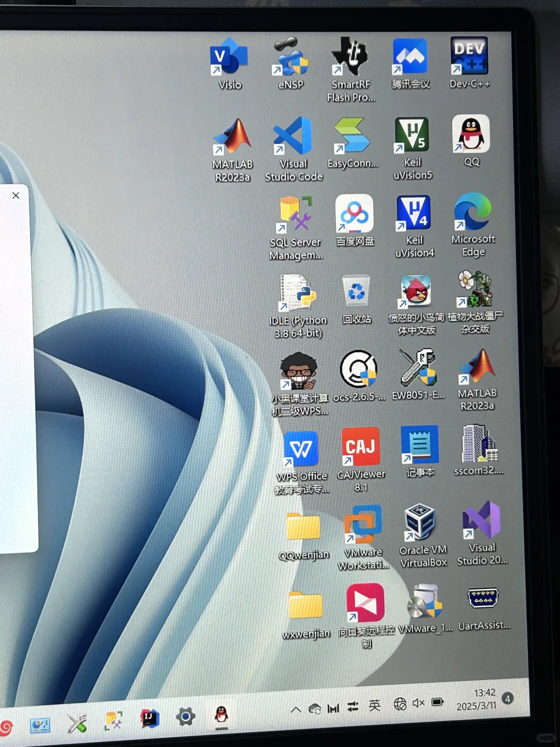Select the Keil uVision4 shortcut

coord(414,226)
